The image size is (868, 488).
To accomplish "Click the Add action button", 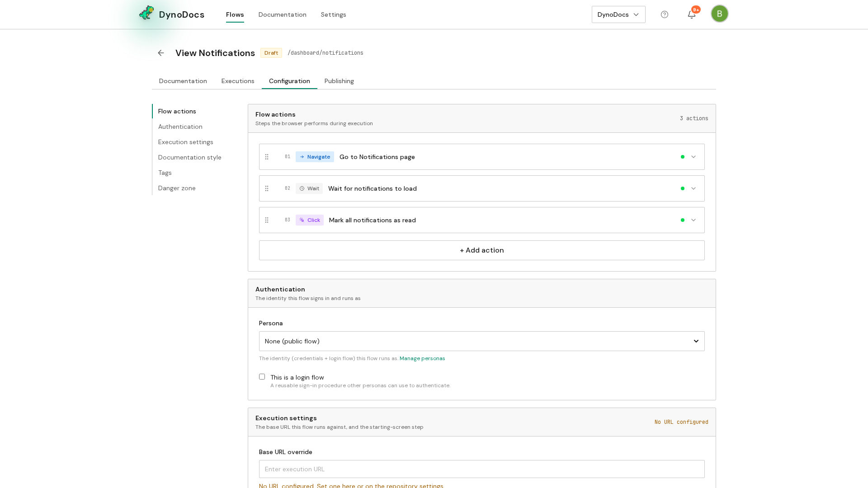I will pos(481,250).
